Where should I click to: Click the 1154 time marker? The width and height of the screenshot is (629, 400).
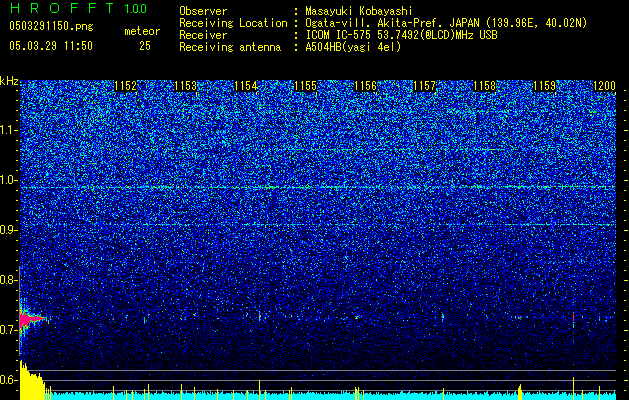246,86
